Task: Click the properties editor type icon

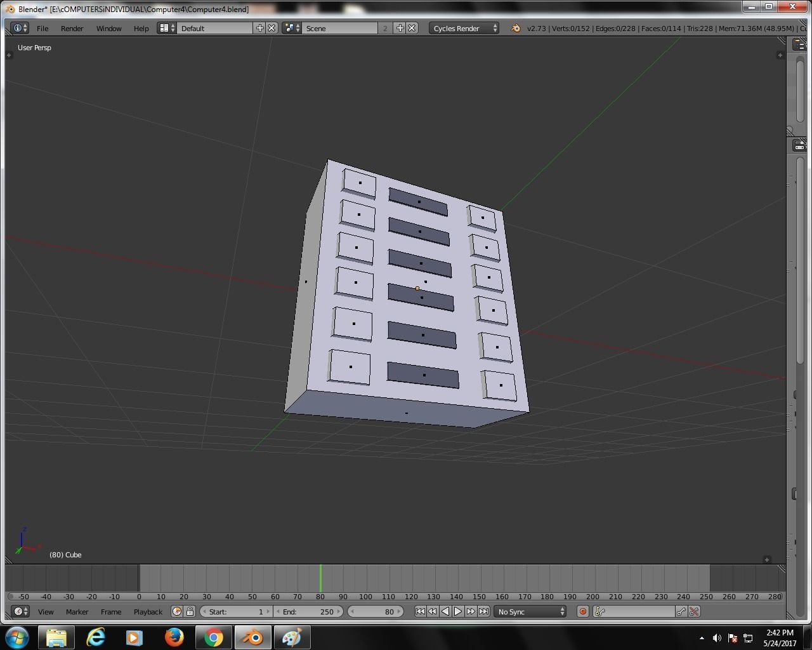Action: coord(799,145)
